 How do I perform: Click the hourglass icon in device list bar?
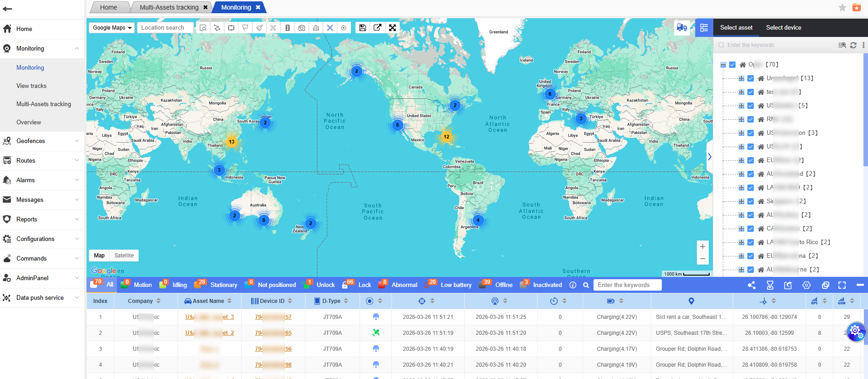pyautogui.click(x=770, y=285)
